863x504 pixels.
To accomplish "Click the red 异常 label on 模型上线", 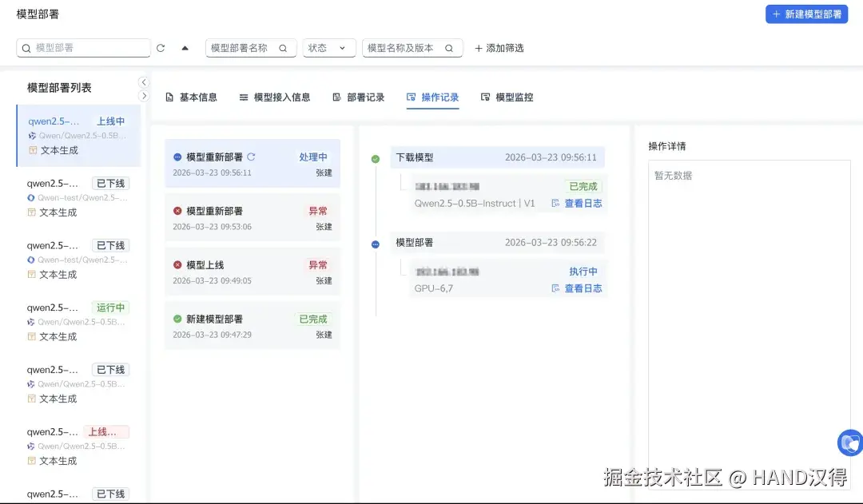I will pos(318,264).
